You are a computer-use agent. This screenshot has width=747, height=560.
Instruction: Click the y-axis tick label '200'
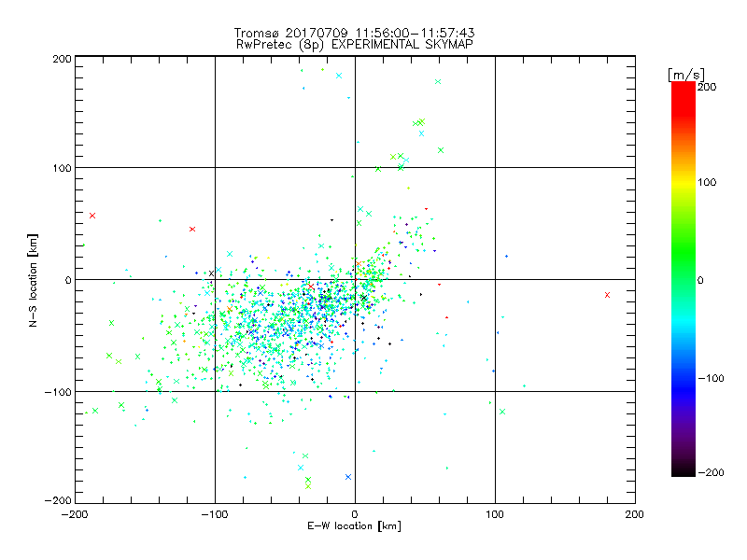[62, 59]
